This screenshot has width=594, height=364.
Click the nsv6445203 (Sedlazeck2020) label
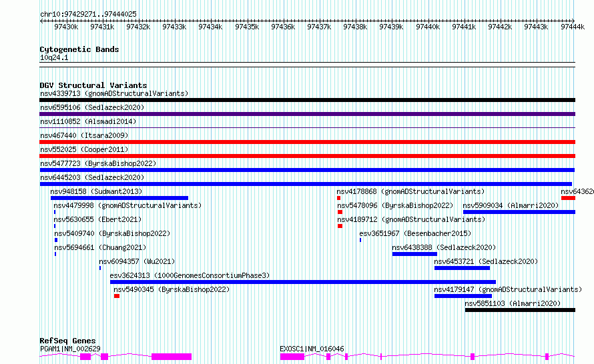click(92, 177)
